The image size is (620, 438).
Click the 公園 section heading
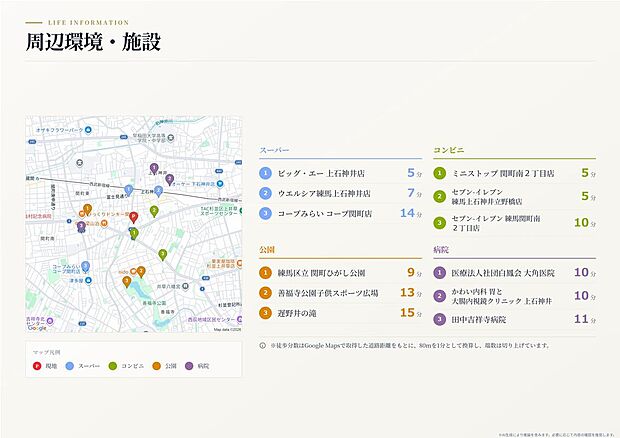[267, 250]
